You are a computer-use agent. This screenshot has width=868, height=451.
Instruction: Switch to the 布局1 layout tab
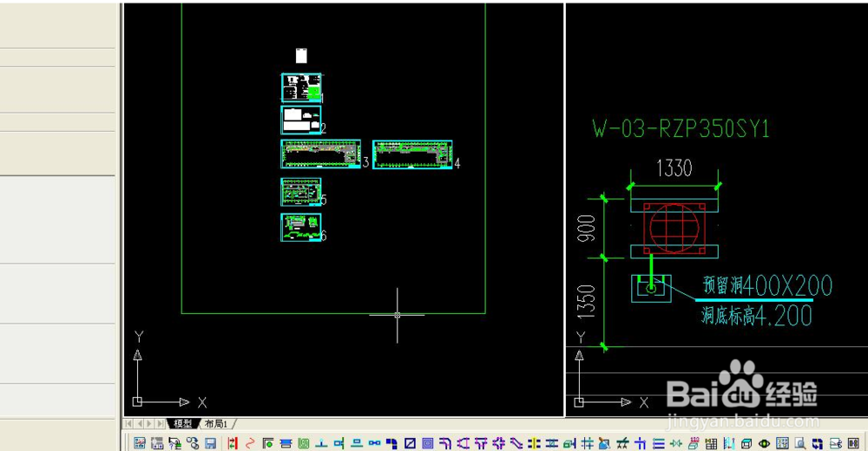[216, 423]
